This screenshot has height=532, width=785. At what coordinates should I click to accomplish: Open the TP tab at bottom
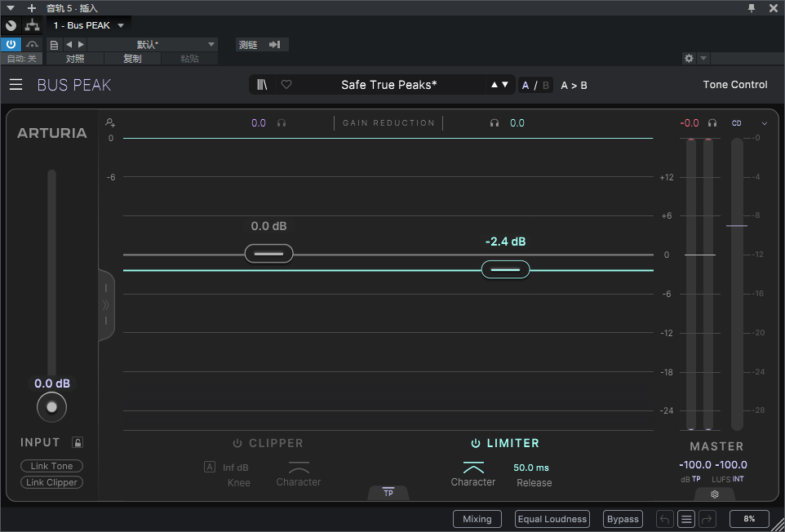388,493
